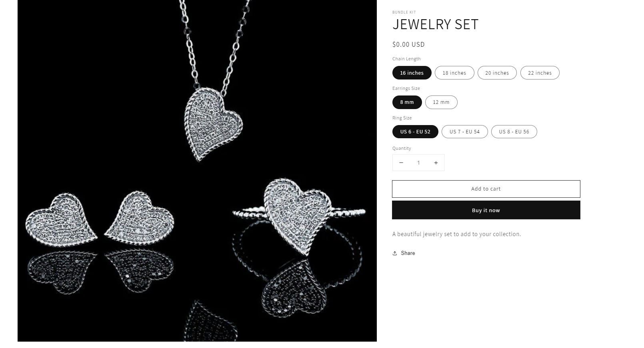Pick ring size US 8 - EU 56
The image size is (644, 348).
pos(514,131)
